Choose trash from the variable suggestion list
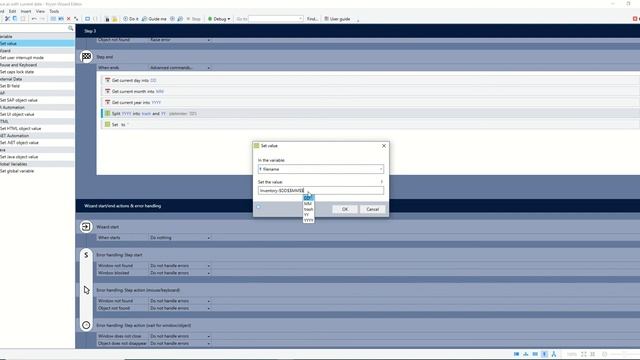This screenshot has width=640, height=360. click(308, 209)
